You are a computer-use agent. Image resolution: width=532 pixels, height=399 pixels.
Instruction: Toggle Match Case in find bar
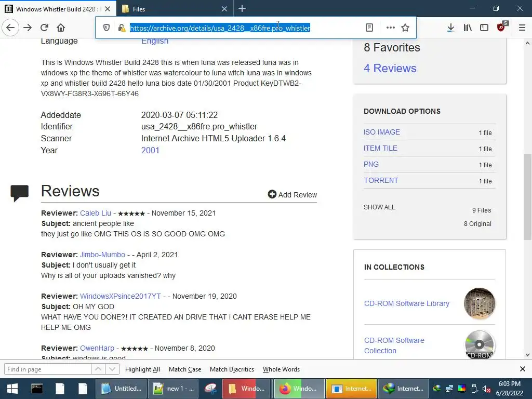(x=185, y=369)
